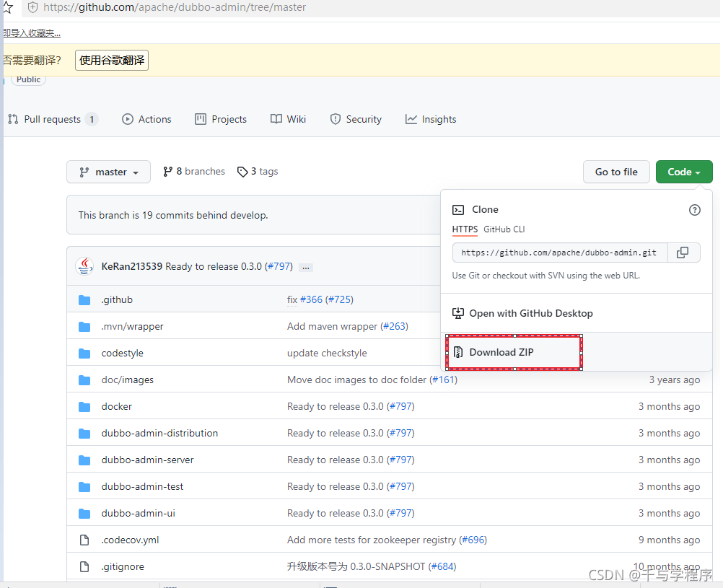Click folder icon next to docker
This screenshot has height=588, width=723.
click(x=84, y=407)
